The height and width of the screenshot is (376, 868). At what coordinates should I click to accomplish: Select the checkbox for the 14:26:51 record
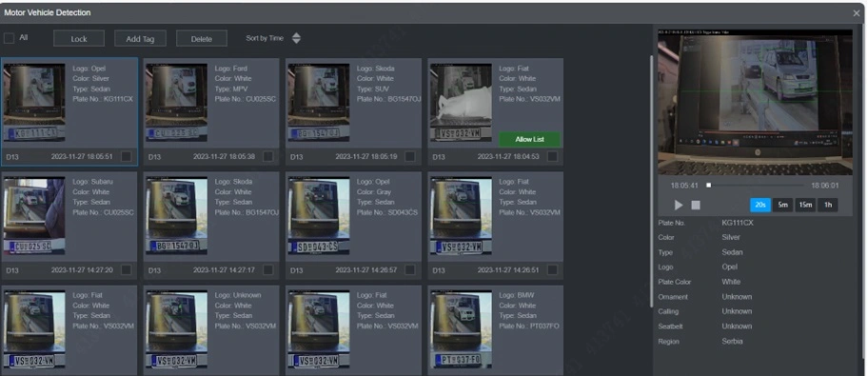tap(552, 269)
